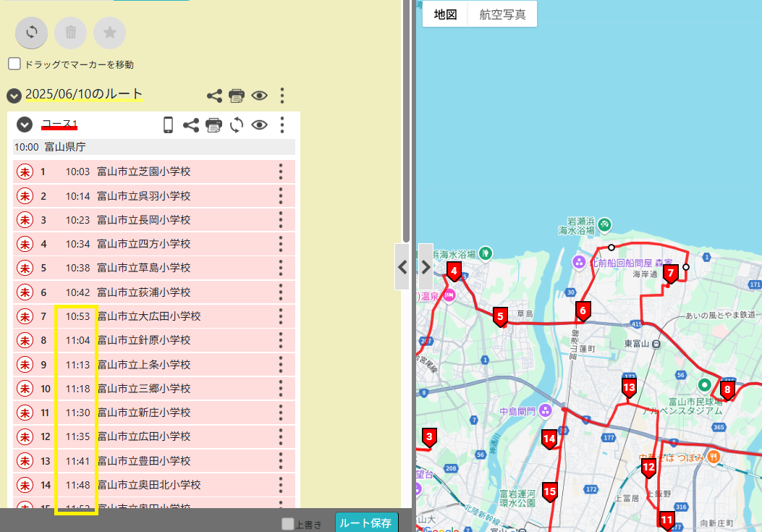The height and width of the screenshot is (532, 762).
Task: Open the three-dot menu beside 富山市立芝園小学校
Action: [281, 172]
